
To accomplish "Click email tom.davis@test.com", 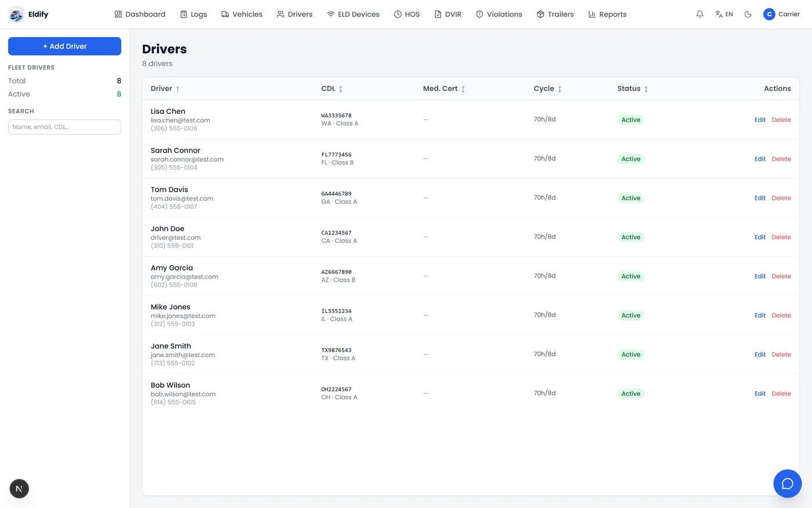I will click(x=182, y=199).
